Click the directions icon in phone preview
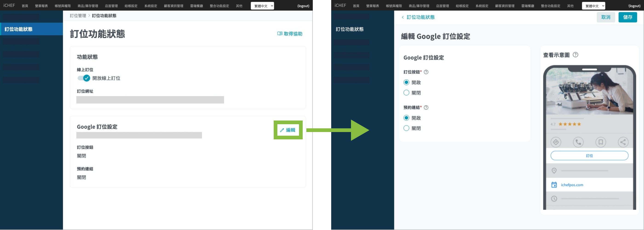This screenshot has width=644, height=230. [x=556, y=142]
